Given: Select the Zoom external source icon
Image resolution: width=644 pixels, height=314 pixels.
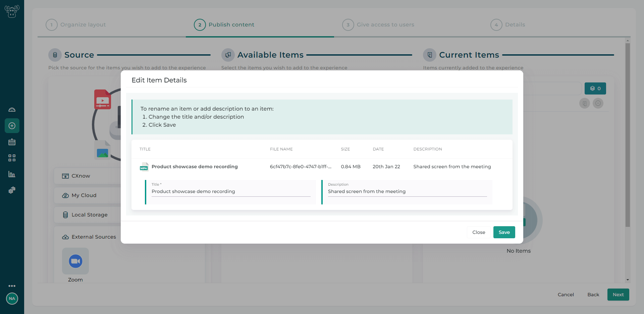Looking at the screenshot, I should pyautogui.click(x=75, y=261).
